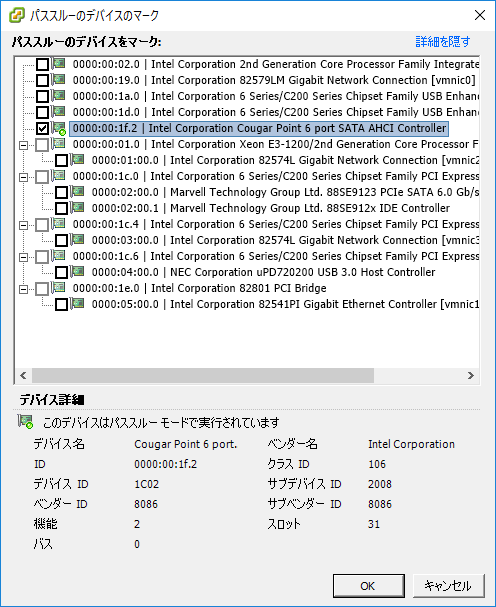Click device icon for 0000:00:19.0 row

click(59, 79)
